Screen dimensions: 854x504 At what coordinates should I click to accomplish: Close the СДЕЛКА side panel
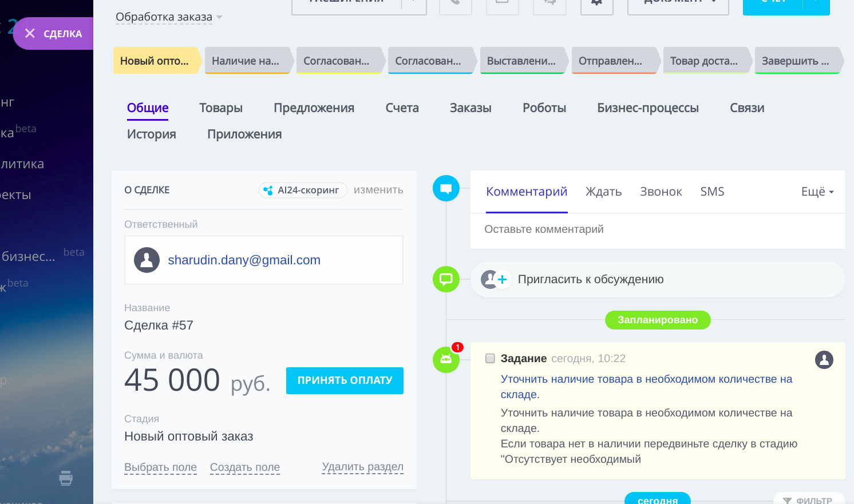[x=30, y=34]
